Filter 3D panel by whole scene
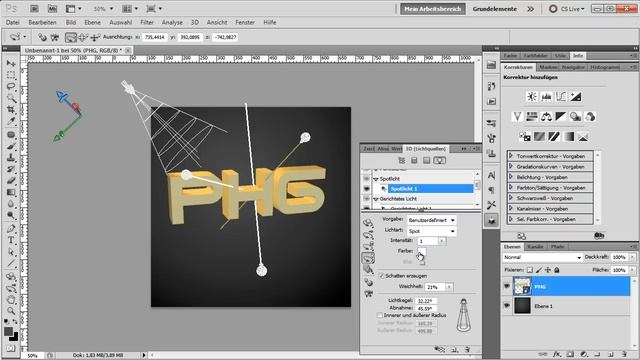 (402, 160)
